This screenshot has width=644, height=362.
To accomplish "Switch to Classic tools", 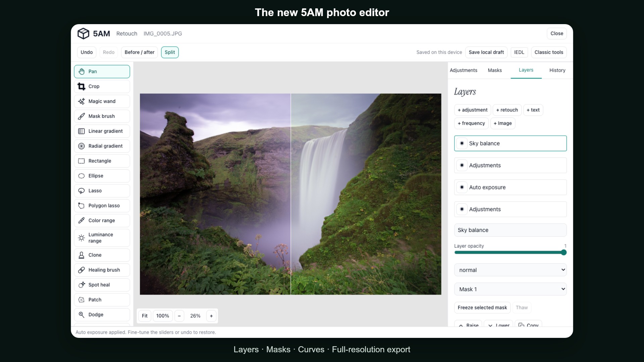I will [x=549, y=52].
